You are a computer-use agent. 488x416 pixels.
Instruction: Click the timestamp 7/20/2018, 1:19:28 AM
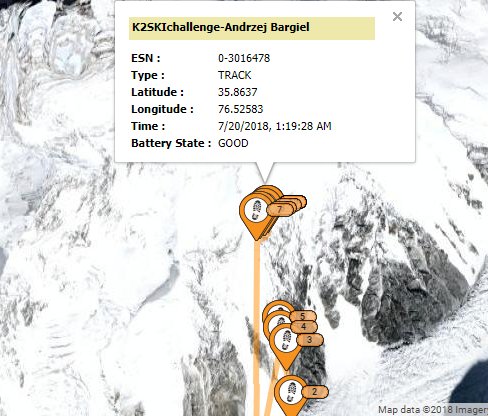[275, 126]
